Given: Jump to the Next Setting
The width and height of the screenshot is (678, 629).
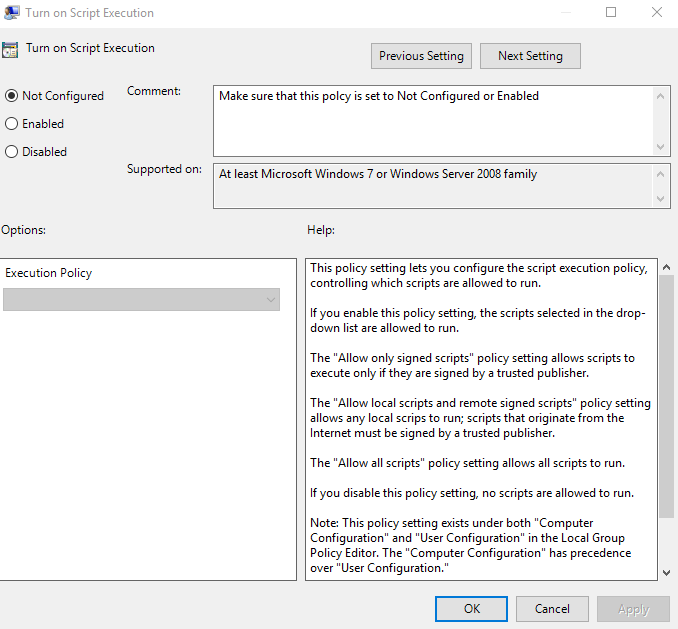Looking at the screenshot, I should click(x=530, y=56).
